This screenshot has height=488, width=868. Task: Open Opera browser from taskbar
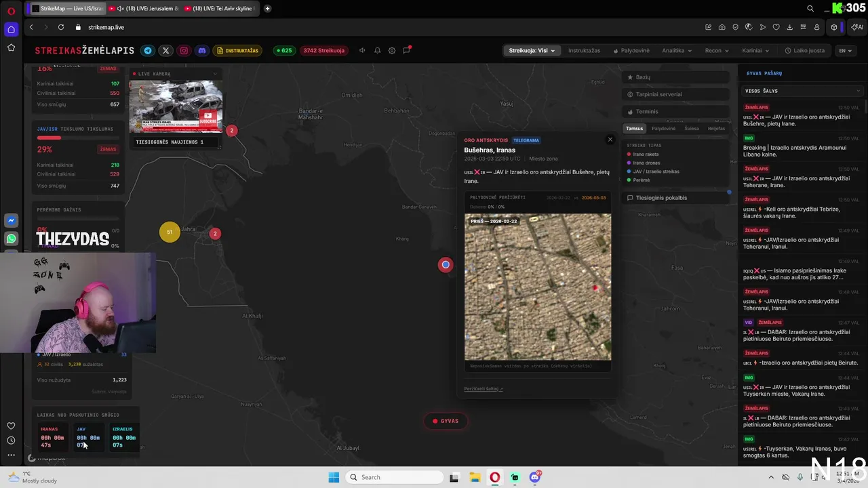click(x=495, y=477)
